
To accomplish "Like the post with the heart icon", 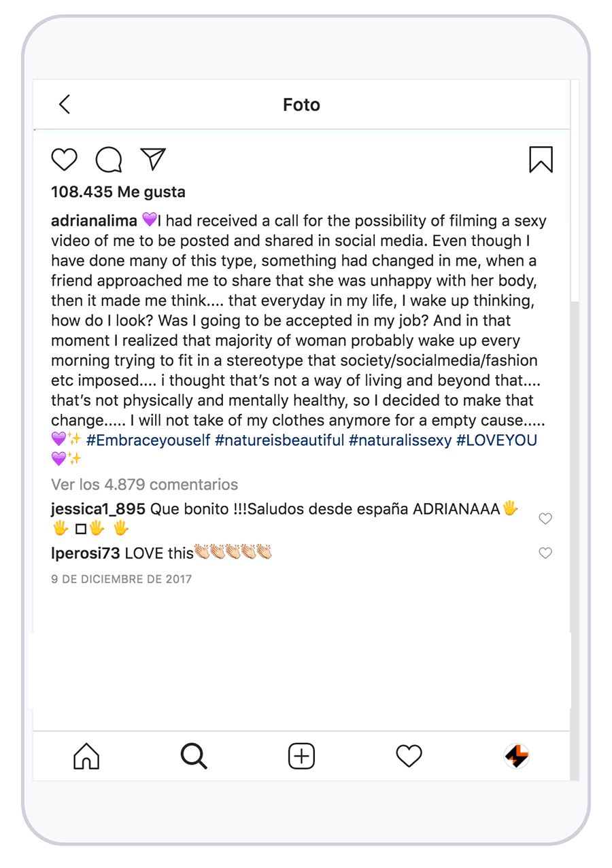I will 65,160.
